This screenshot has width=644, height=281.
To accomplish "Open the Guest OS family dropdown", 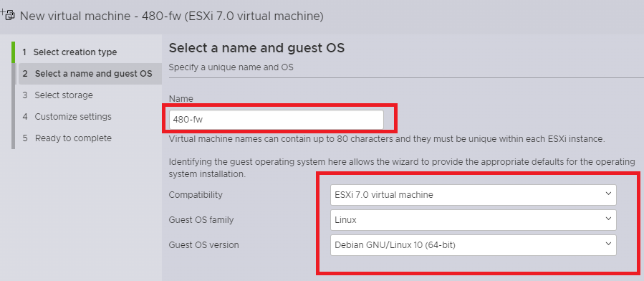I will tap(473, 220).
